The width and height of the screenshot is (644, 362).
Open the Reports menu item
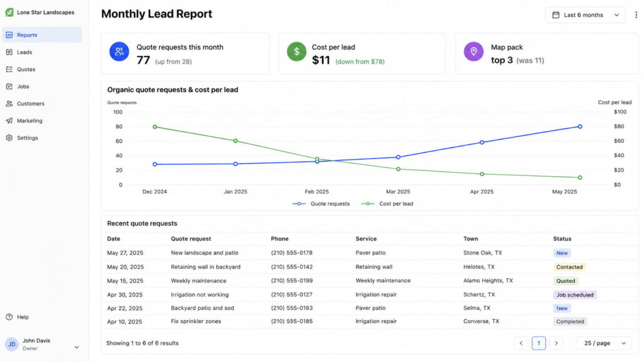42,35
